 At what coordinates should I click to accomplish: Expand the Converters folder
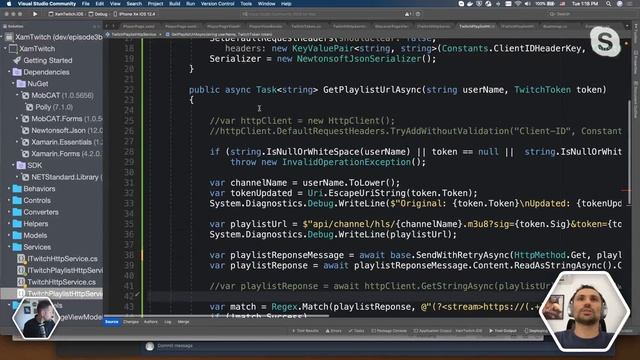(9, 212)
